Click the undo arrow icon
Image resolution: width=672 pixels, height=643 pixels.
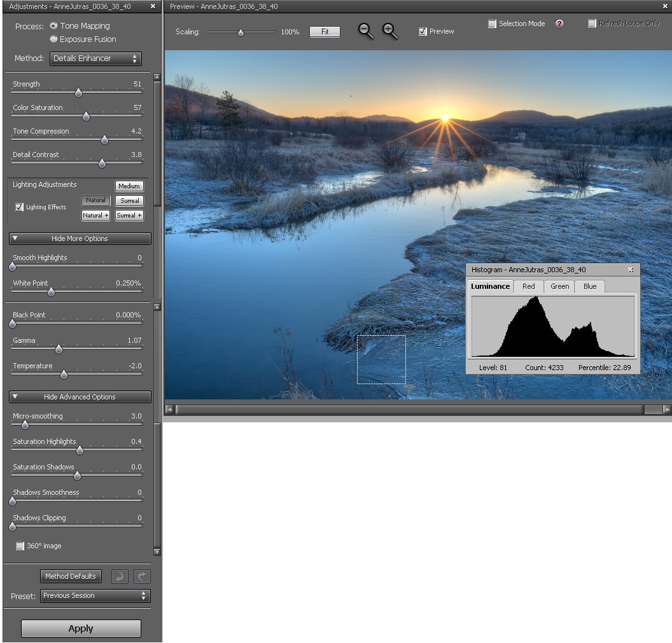pyautogui.click(x=120, y=576)
